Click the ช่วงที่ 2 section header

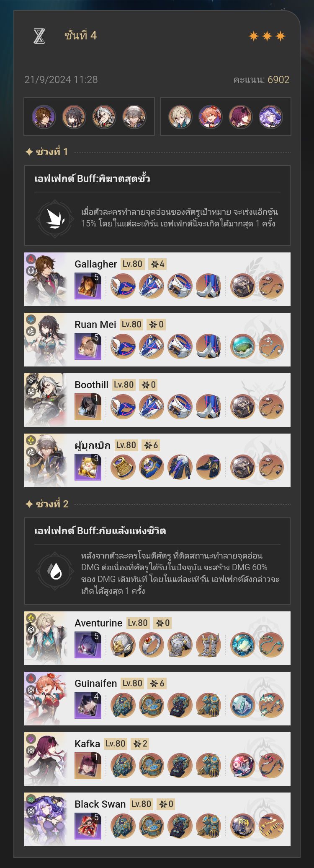click(47, 504)
